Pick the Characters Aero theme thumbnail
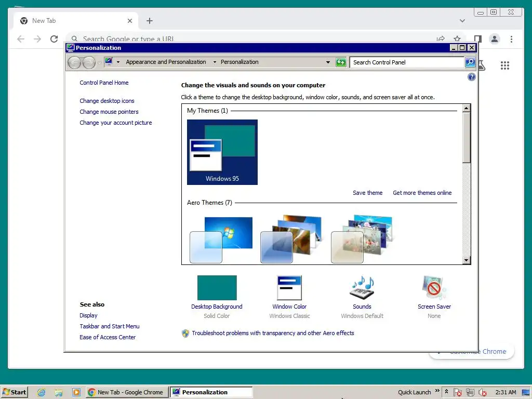 point(362,239)
